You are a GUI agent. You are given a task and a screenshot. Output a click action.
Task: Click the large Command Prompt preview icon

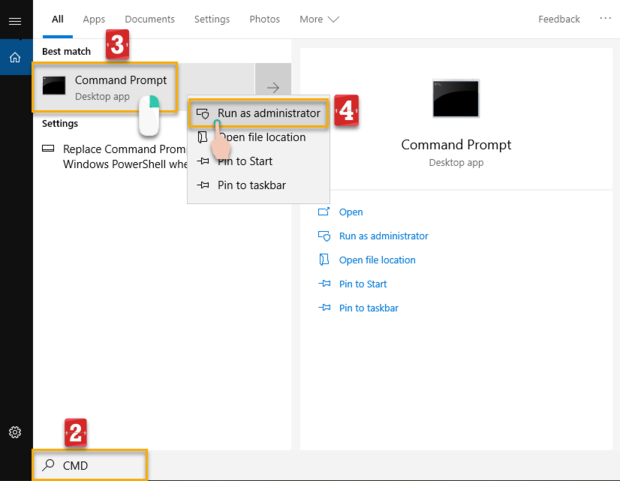[456, 98]
